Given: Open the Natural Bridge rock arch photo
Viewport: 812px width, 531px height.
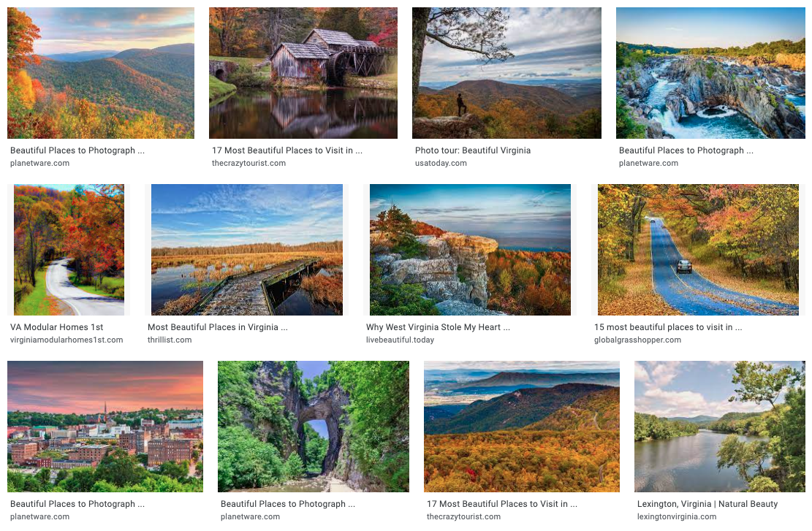Looking at the screenshot, I should tap(314, 427).
